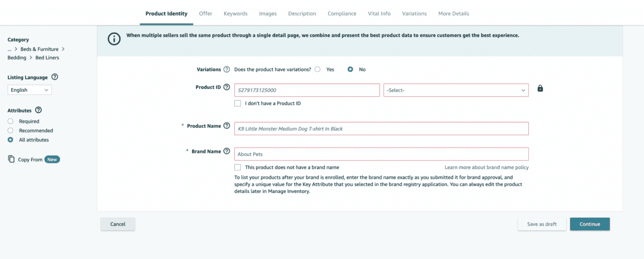Switch to the Offer tab
Screen dimensions: 644x259
click(205, 14)
